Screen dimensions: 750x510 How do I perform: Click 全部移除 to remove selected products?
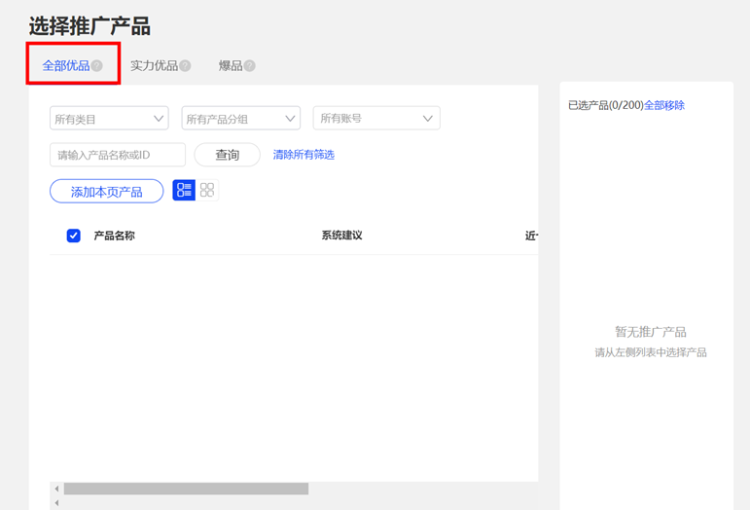(665, 105)
